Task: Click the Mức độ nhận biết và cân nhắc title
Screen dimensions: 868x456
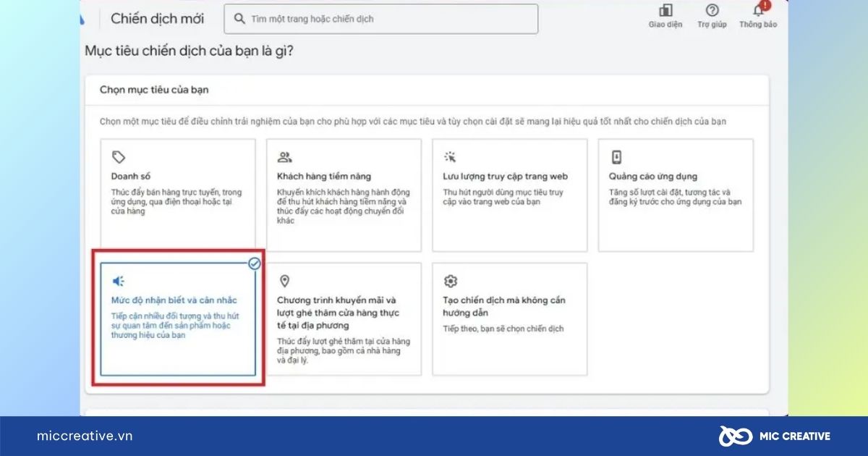Action: tap(174, 300)
